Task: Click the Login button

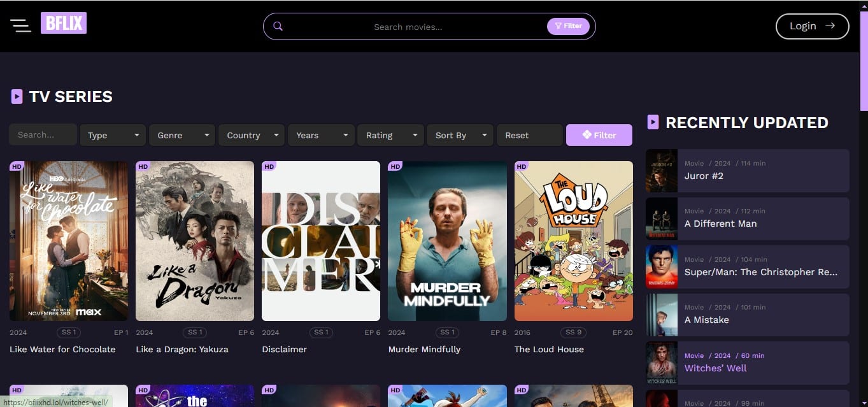Action: click(x=812, y=26)
